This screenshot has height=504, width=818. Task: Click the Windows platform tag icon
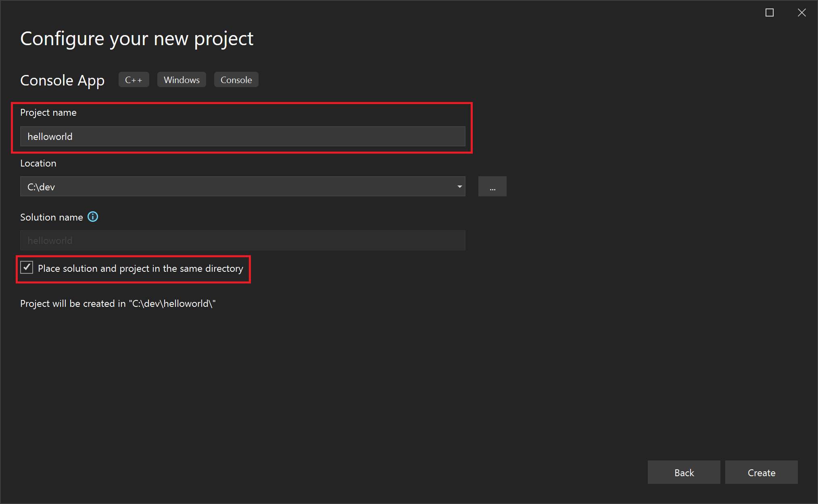(x=182, y=80)
